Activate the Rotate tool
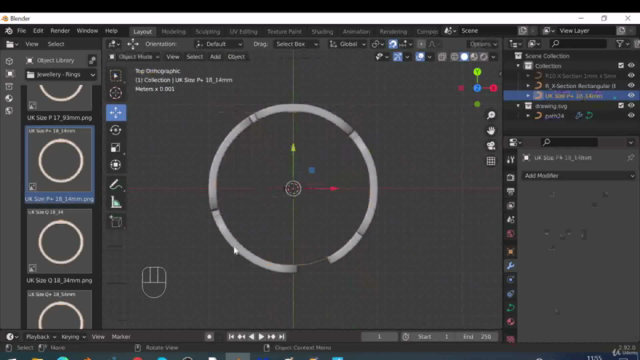Image resolution: width=640 pixels, height=360 pixels. 116,130
